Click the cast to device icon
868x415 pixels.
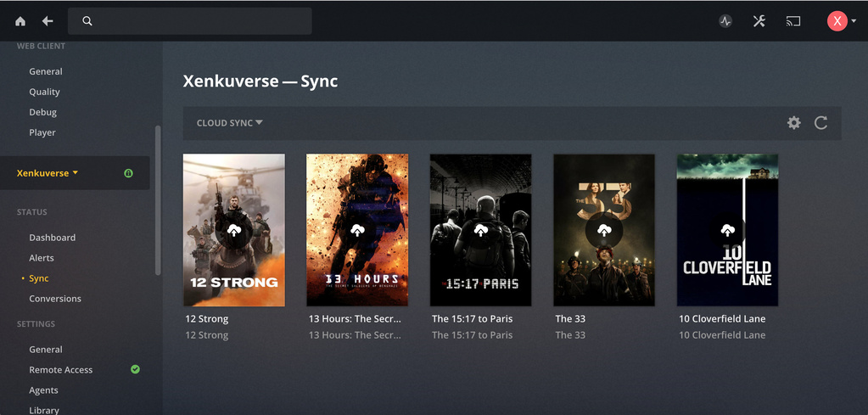click(x=793, y=21)
